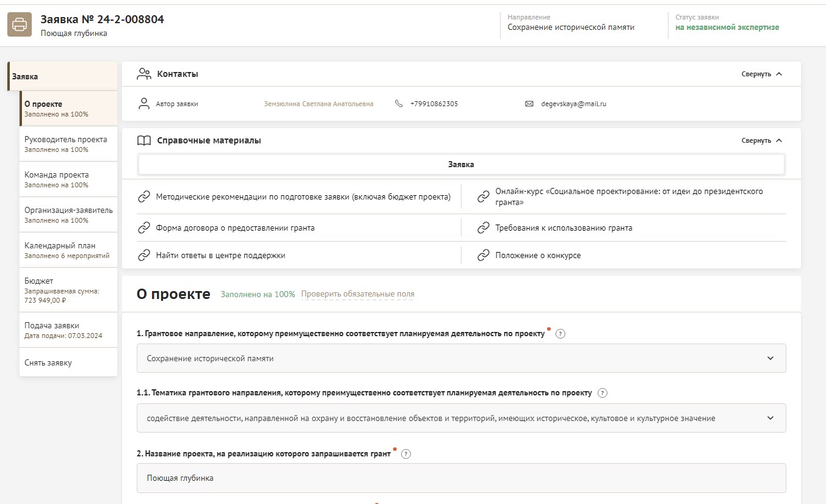826x504 pixels.
Task: Click the open book icon of Справочные материалы
Action: pyautogui.click(x=144, y=140)
